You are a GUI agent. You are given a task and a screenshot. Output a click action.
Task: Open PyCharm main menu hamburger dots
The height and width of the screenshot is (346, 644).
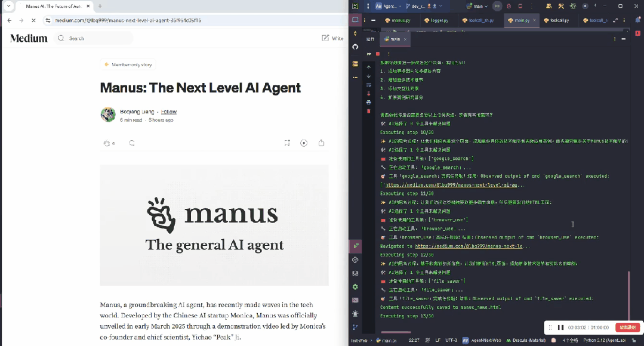[x=368, y=6]
